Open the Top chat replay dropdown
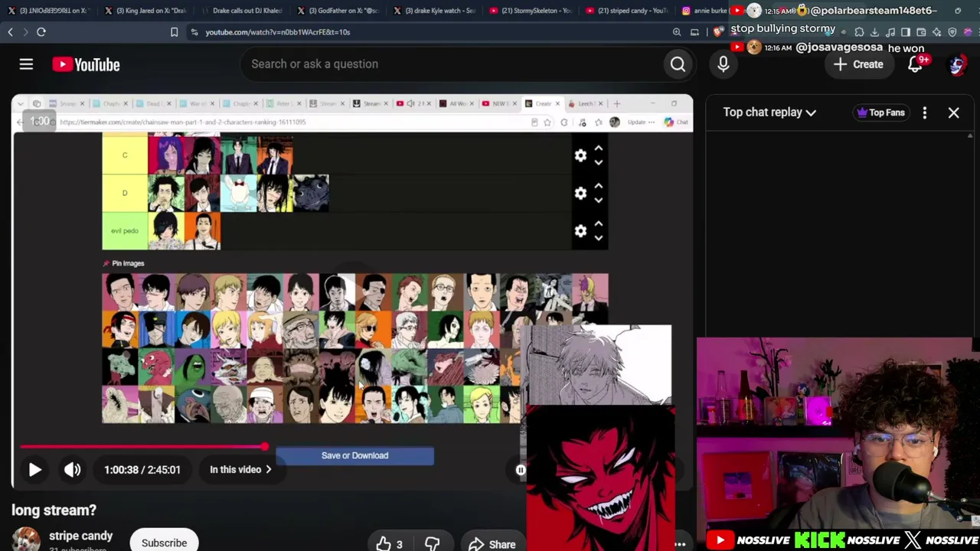980x551 pixels. pyautogui.click(x=769, y=112)
